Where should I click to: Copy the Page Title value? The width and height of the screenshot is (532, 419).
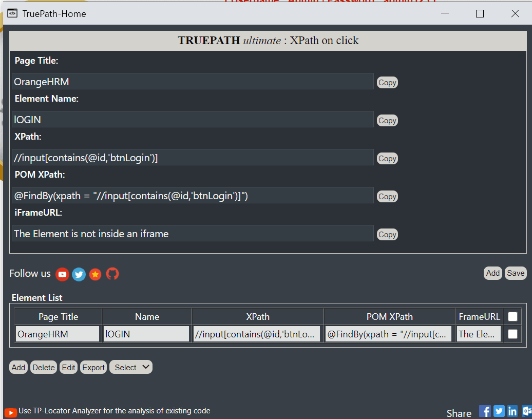[x=387, y=83]
